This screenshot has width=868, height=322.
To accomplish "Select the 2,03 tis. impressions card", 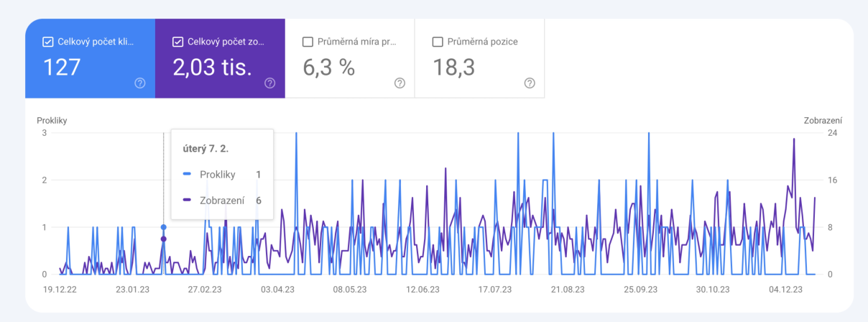I will [x=220, y=58].
